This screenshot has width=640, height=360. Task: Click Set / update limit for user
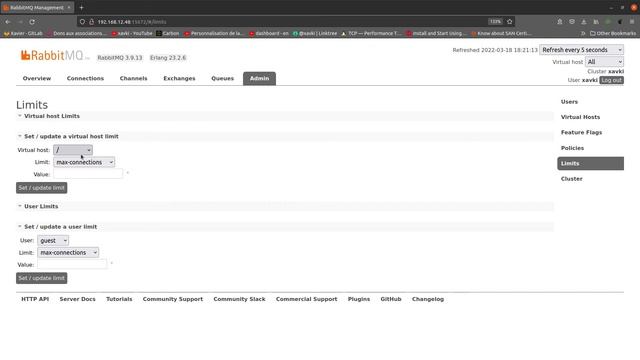click(42, 278)
